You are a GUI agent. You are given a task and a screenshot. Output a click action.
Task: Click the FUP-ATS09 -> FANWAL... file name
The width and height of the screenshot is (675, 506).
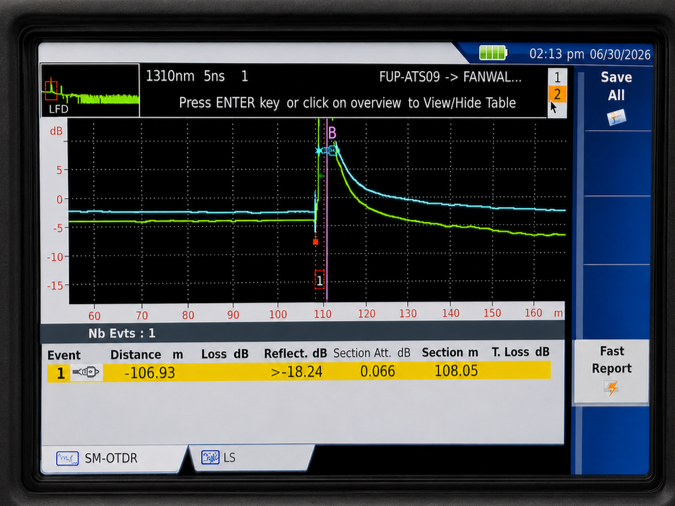pos(450,77)
